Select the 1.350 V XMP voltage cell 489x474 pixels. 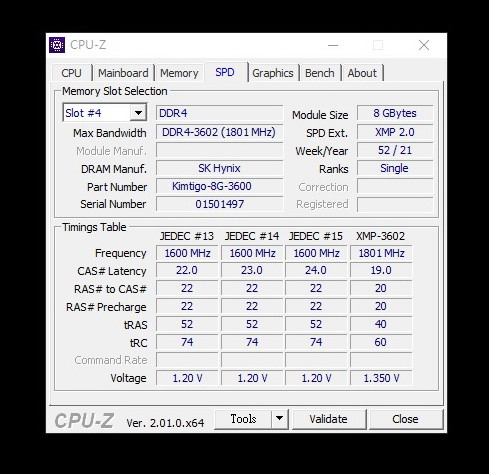click(381, 378)
